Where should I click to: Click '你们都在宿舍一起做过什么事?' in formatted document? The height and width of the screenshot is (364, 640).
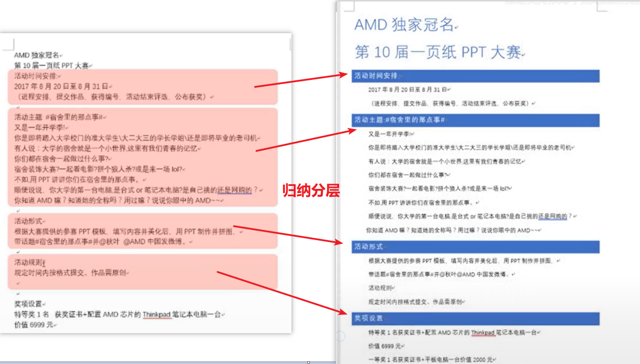[x=409, y=175]
